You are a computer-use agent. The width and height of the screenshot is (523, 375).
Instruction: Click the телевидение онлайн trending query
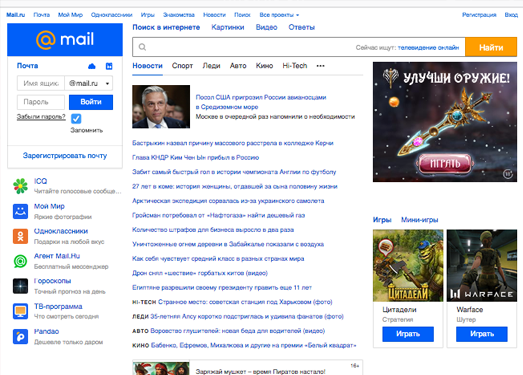(429, 47)
